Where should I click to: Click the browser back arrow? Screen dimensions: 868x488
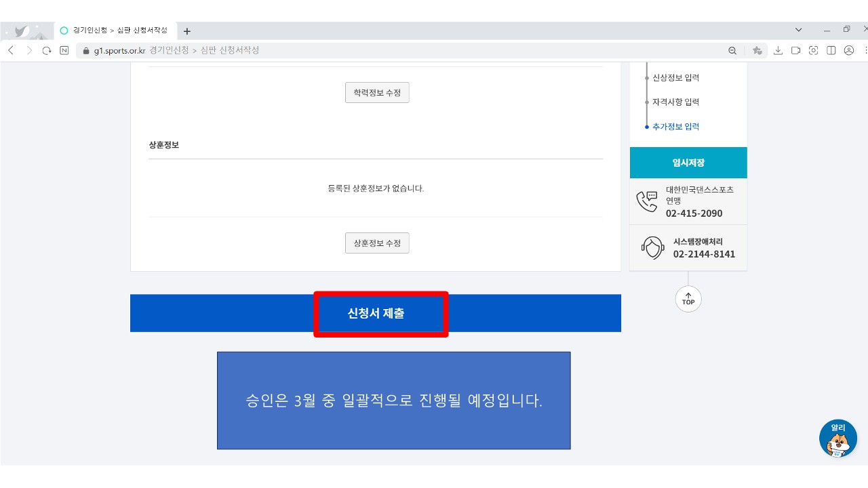tap(11, 51)
